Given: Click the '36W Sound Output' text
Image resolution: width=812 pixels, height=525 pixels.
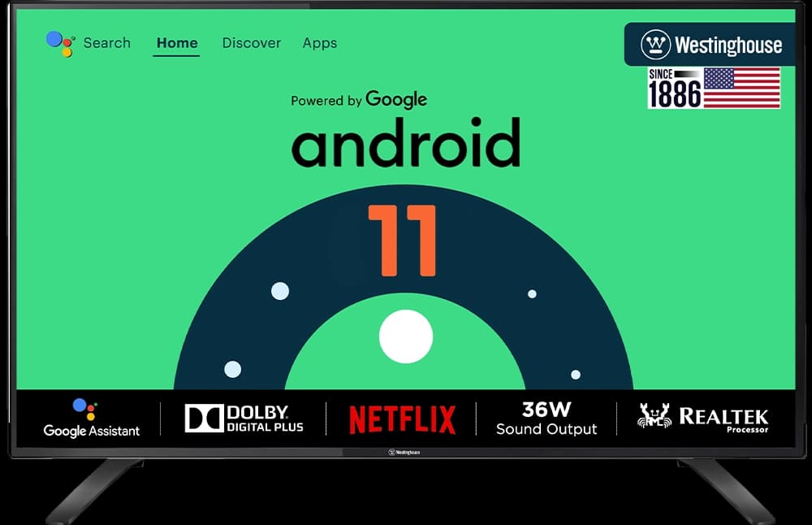Looking at the screenshot, I should [x=546, y=419].
